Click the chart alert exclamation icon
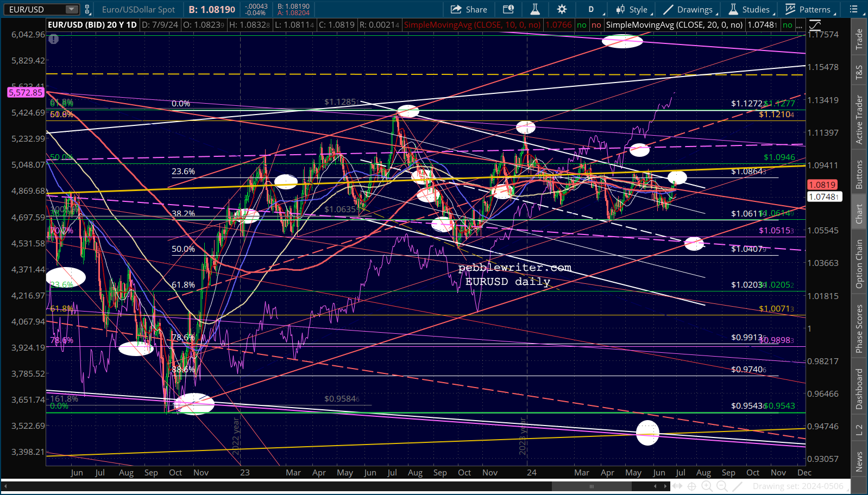The width and height of the screenshot is (868, 495). pyautogui.click(x=53, y=39)
